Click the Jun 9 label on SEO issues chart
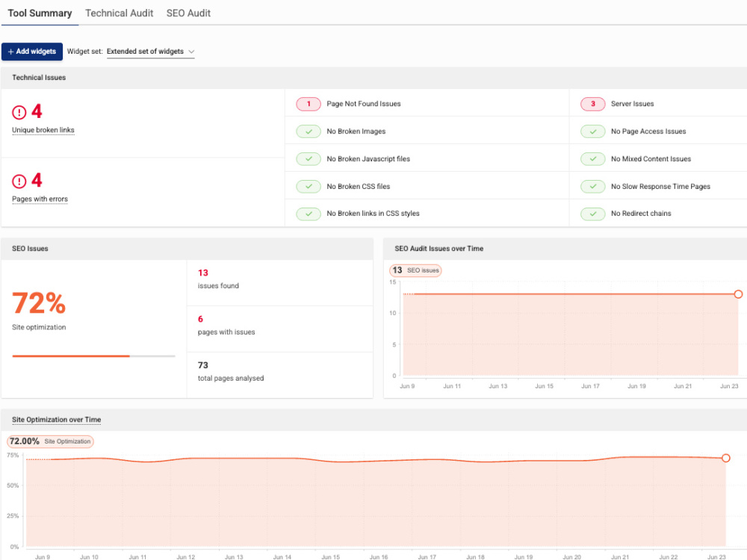 407,386
